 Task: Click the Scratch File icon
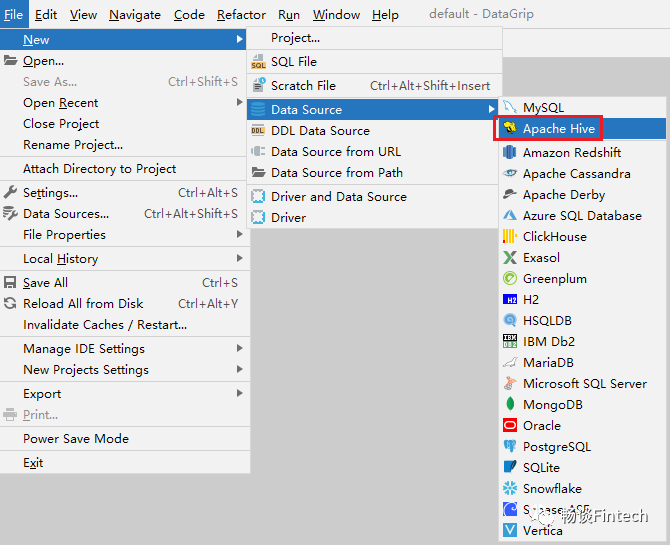click(x=258, y=85)
